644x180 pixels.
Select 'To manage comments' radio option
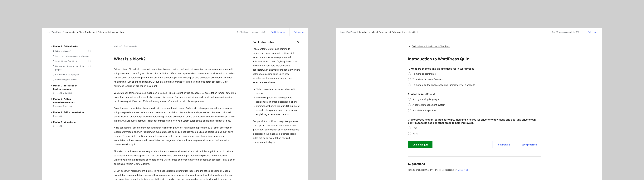tap(409, 74)
